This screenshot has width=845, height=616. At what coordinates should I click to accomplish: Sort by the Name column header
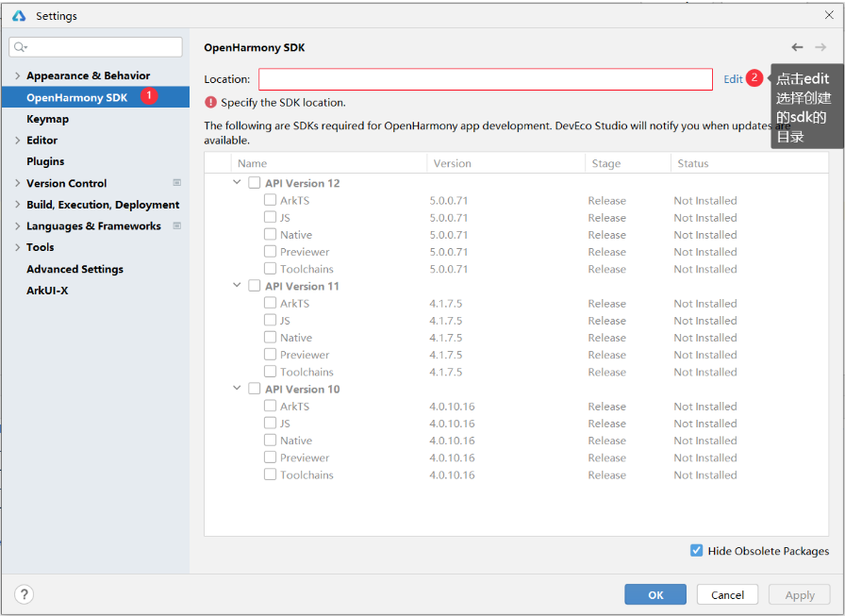click(x=329, y=163)
